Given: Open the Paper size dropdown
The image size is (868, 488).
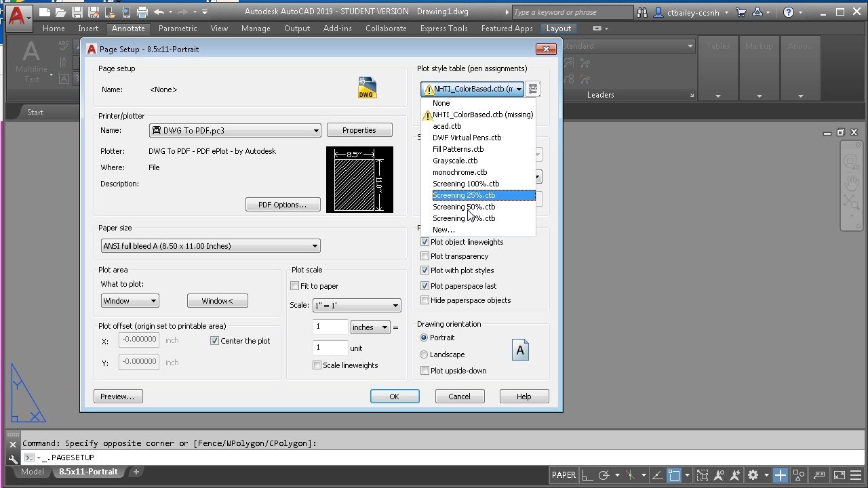Looking at the screenshot, I should (210, 246).
